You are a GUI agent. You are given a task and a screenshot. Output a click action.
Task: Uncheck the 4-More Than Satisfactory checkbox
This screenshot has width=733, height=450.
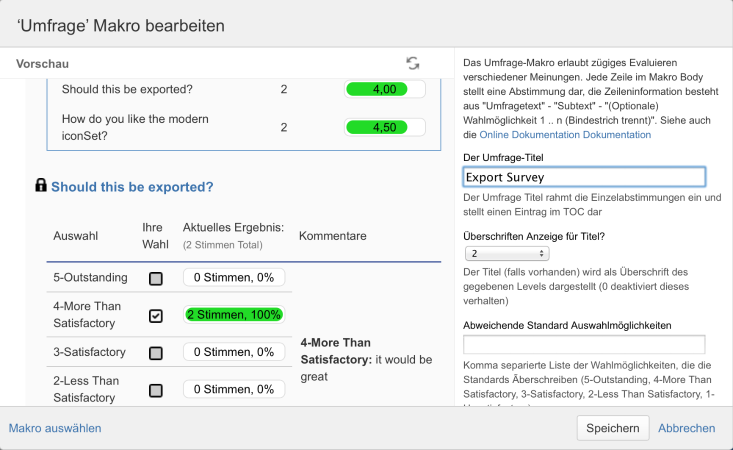[155, 315]
